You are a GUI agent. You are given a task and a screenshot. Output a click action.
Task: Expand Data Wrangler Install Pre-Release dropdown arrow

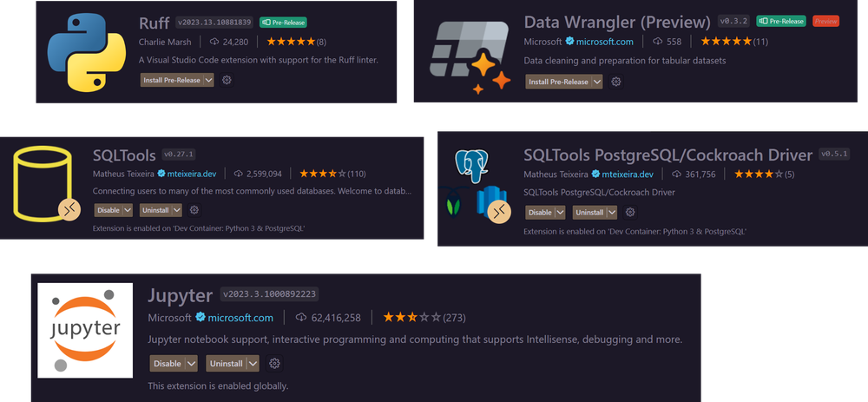click(597, 82)
